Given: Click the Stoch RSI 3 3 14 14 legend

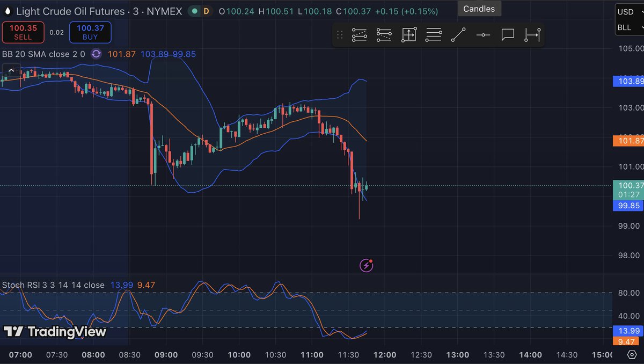Looking at the screenshot, I should pos(53,285).
